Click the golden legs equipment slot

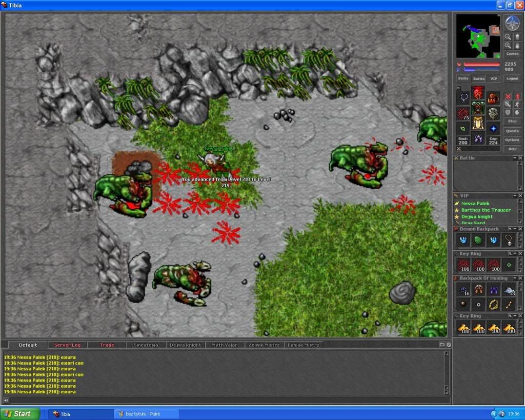click(x=478, y=123)
